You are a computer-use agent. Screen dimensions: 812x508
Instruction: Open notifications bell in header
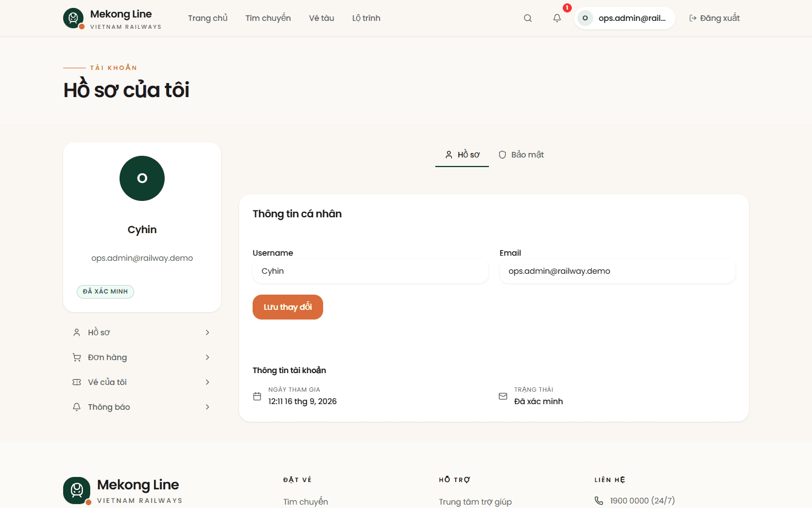pos(557,18)
